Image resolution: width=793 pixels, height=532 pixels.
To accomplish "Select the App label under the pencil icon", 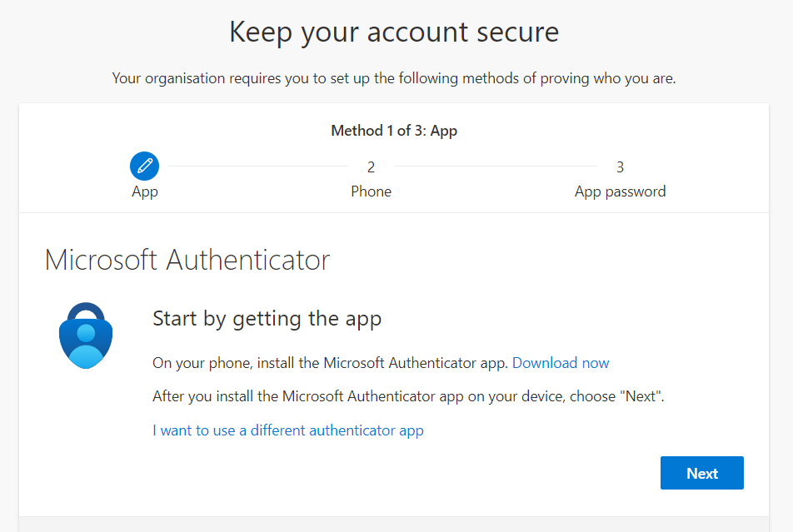I will 145,191.
